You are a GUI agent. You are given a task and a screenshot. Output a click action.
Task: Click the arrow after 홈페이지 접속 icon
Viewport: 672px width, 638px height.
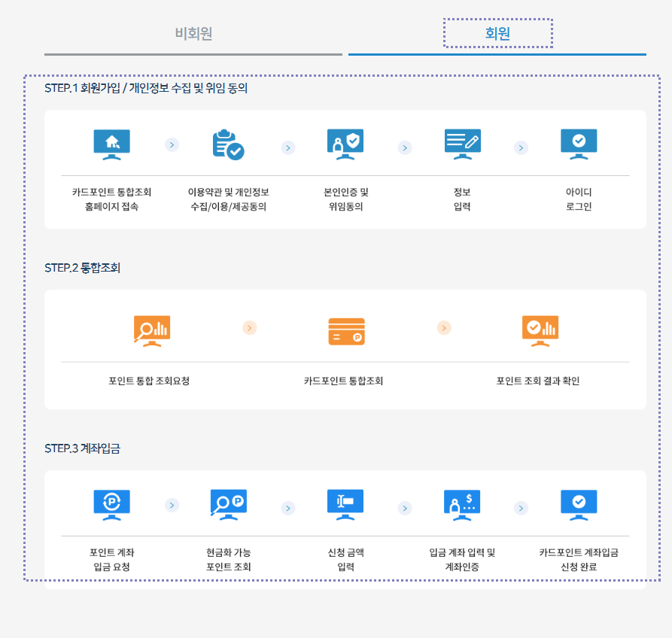click(172, 144)
